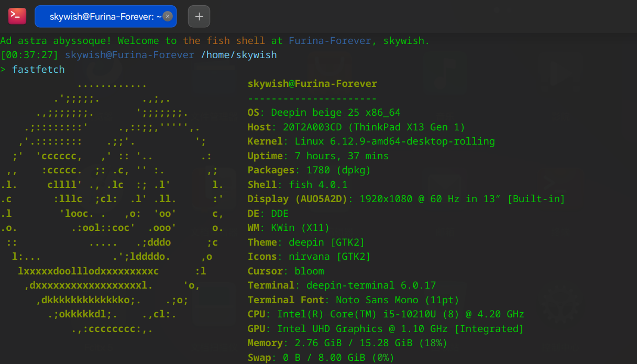Click the Terminal Font line showing Noto Sans Mono

pos(353,300)
